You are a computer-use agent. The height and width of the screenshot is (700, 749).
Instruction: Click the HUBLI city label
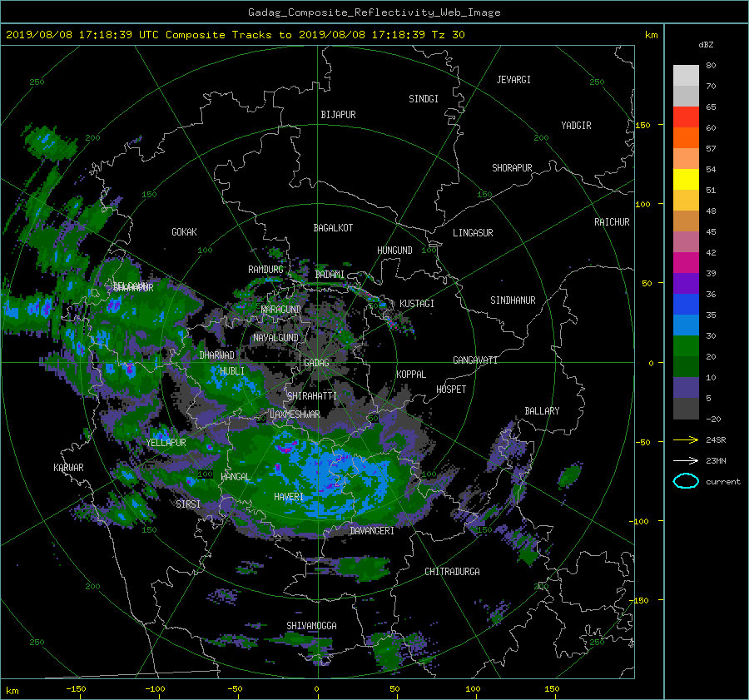click(x=232, y=371)
